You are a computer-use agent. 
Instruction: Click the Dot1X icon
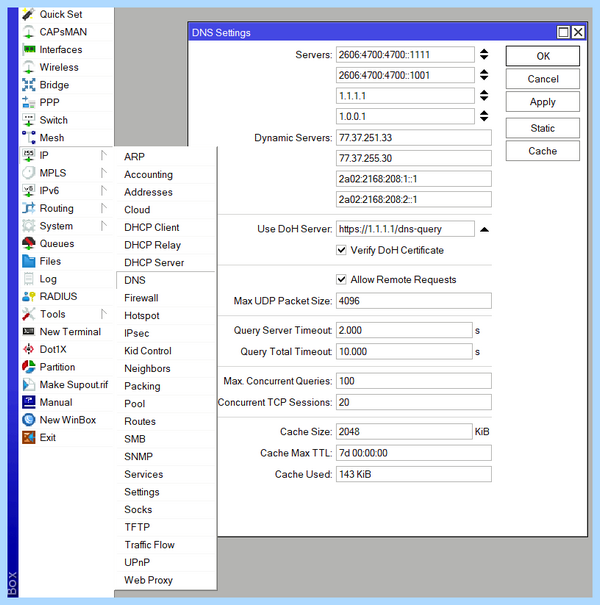point(28,349)
